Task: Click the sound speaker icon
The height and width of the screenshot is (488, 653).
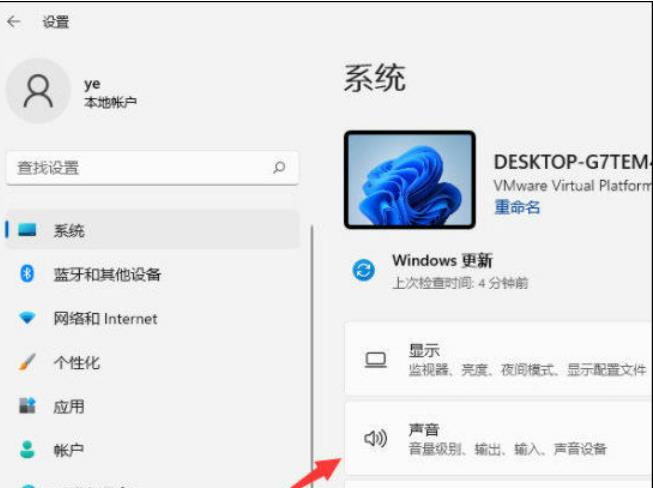Action: (376, 438)
